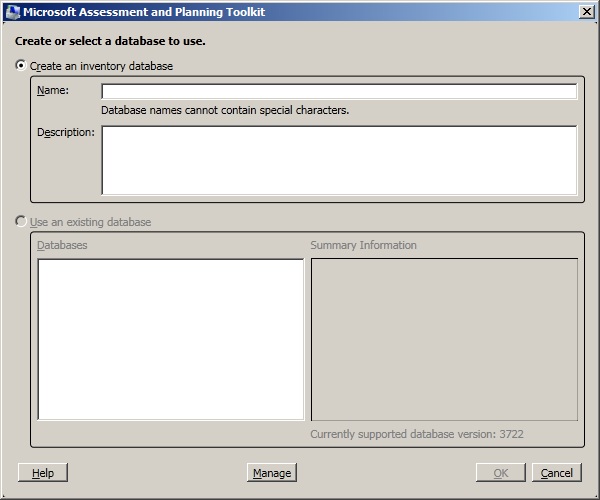Click the Databases column heading label
Screen dimensions: 600x500
[x=62, y=245]
